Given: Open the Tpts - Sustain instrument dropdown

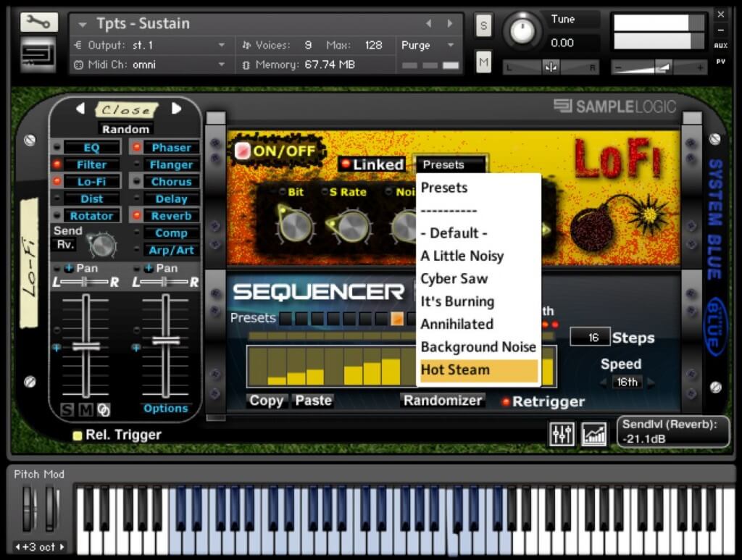Looking at the screenshot, I should point(83,24).
